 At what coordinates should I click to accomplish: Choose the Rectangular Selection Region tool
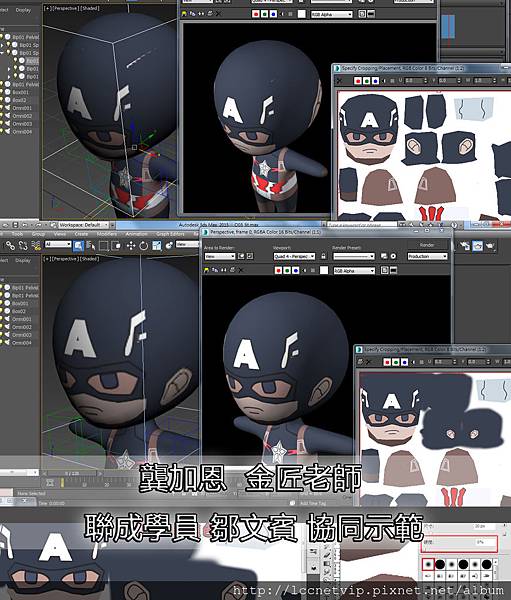103,245
